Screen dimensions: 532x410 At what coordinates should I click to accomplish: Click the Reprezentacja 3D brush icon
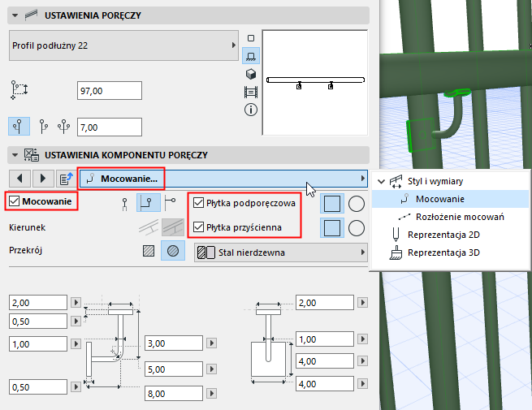click(396, 252)
